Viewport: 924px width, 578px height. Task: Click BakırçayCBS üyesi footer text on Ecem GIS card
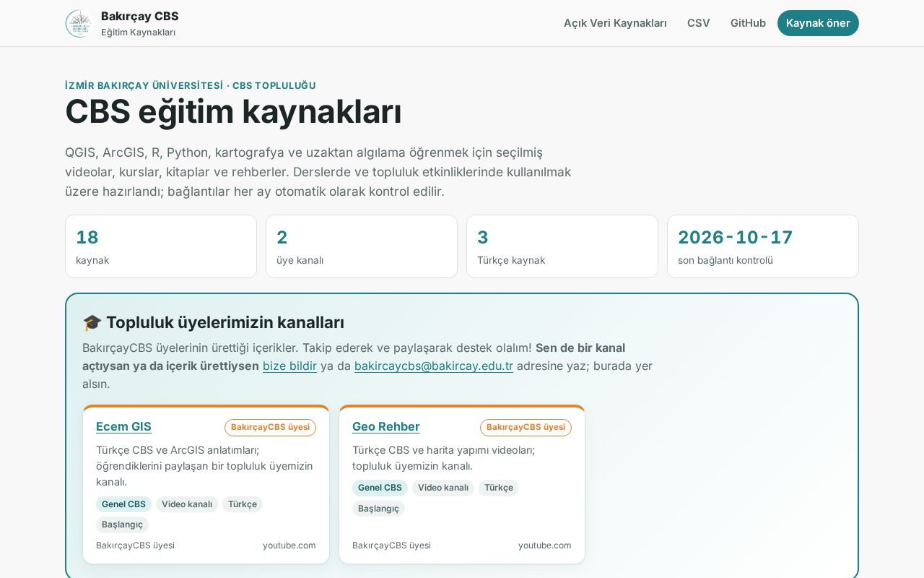(135, 545)
